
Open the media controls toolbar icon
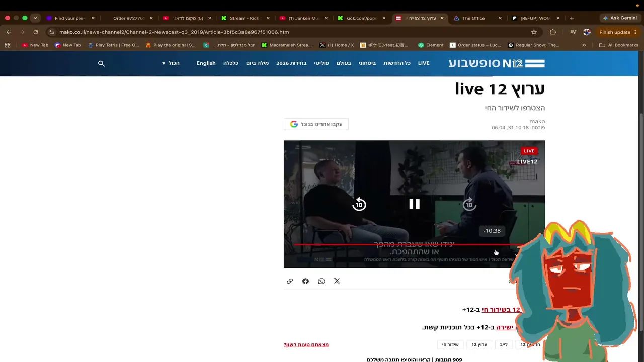coord(573,32)
